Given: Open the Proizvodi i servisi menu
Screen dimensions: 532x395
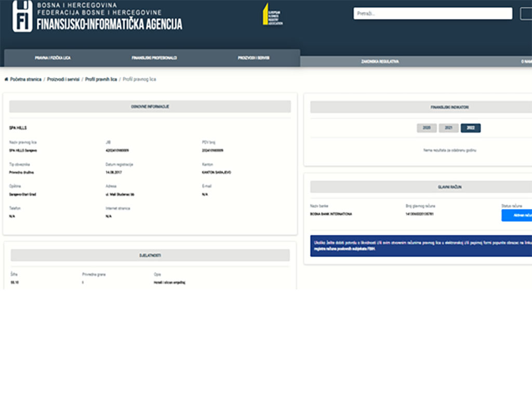Looking at the screenshot, I should click(254, 58).
